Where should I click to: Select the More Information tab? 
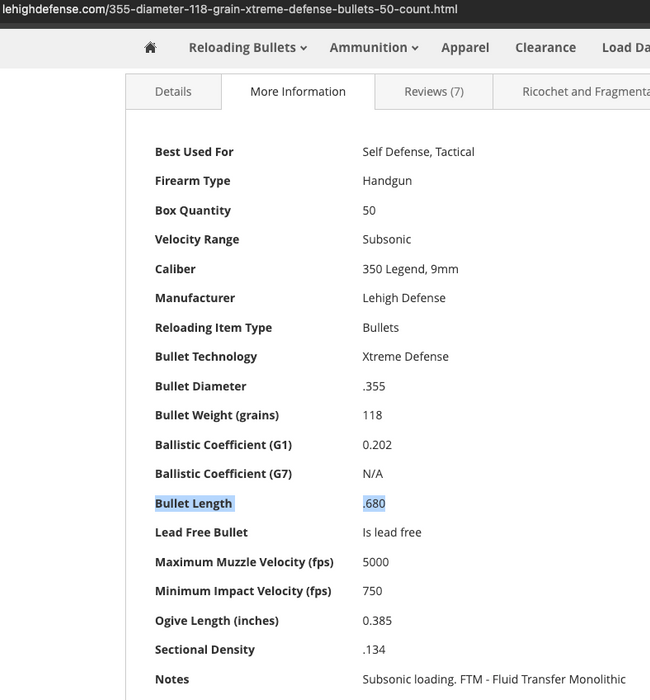coord(298,92)
